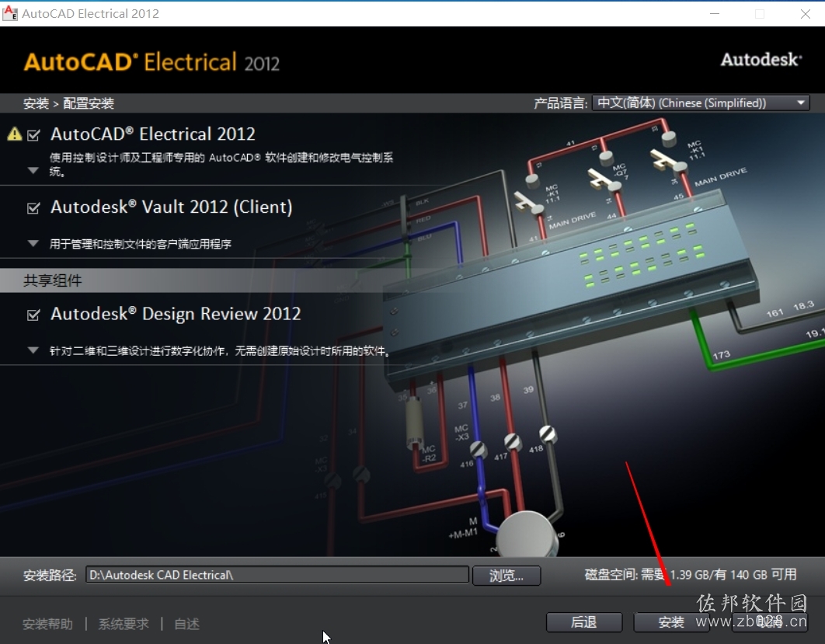The width and height of the screenshot is (825, 644).
Task: Click the 磁盘空间 disk space text
Action: click(x=691, y=575)
